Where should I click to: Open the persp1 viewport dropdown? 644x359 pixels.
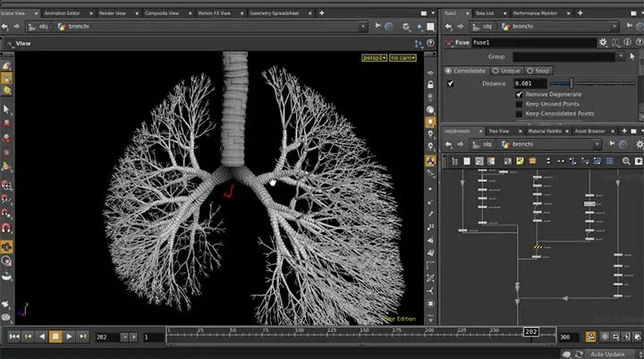(373, 57)
